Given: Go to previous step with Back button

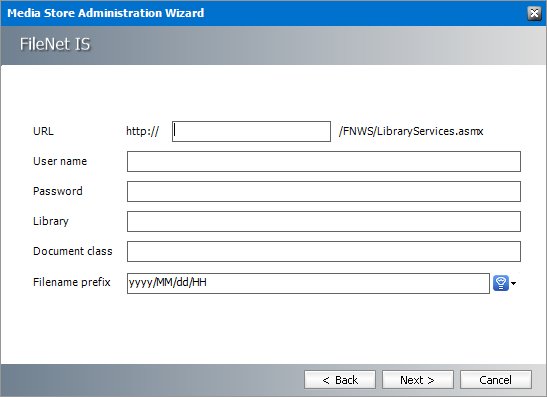Looking at the screenshot, I should click(340, 380).
